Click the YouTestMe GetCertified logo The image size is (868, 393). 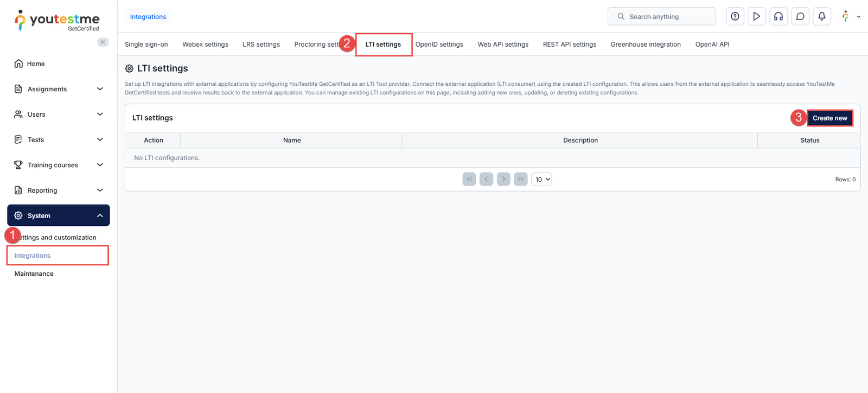pyautogui.click(x=58, y=21)
